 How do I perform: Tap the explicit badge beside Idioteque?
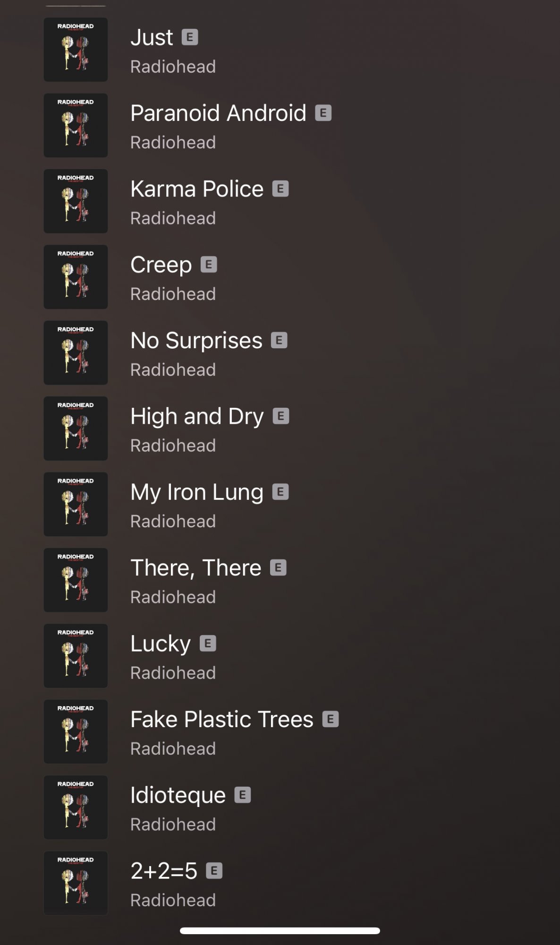[243, 795]
